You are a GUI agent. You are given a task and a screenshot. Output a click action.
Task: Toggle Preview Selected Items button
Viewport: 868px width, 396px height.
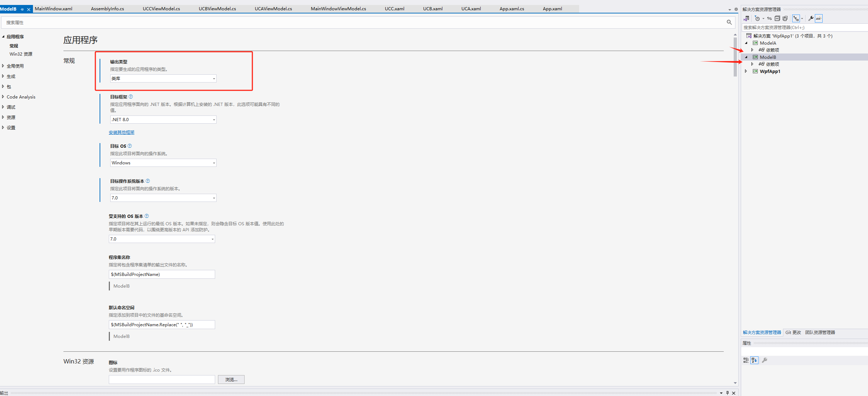coord(819,18)
